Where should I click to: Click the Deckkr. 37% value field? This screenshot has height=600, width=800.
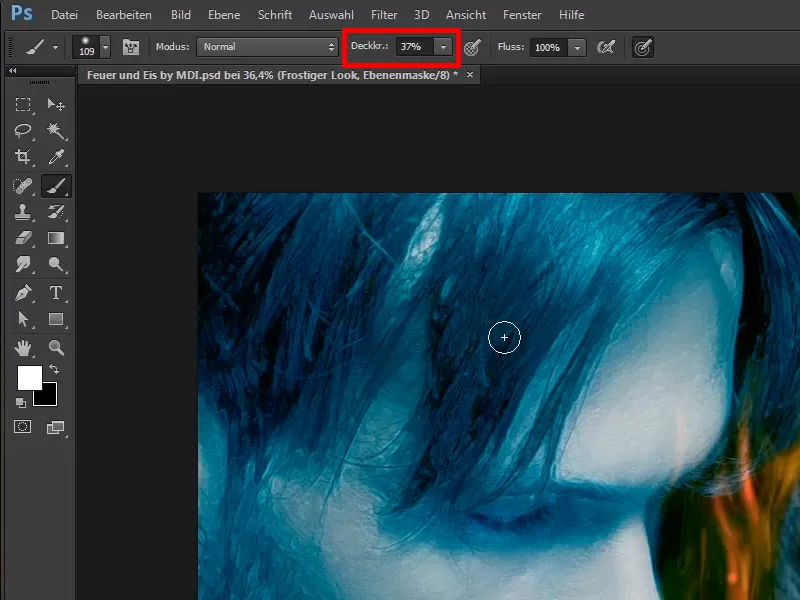415,47
